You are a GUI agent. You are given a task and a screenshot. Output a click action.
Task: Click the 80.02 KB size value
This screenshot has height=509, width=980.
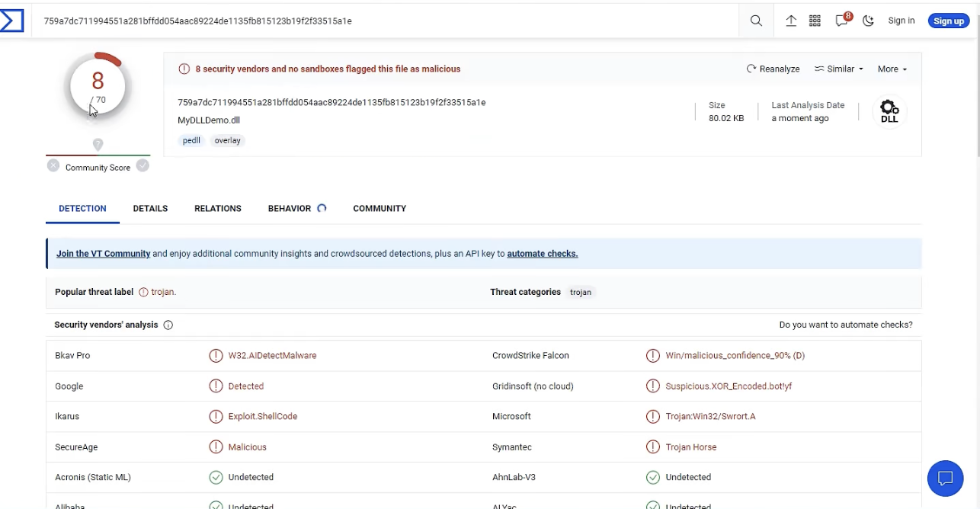tap(726, 118)
